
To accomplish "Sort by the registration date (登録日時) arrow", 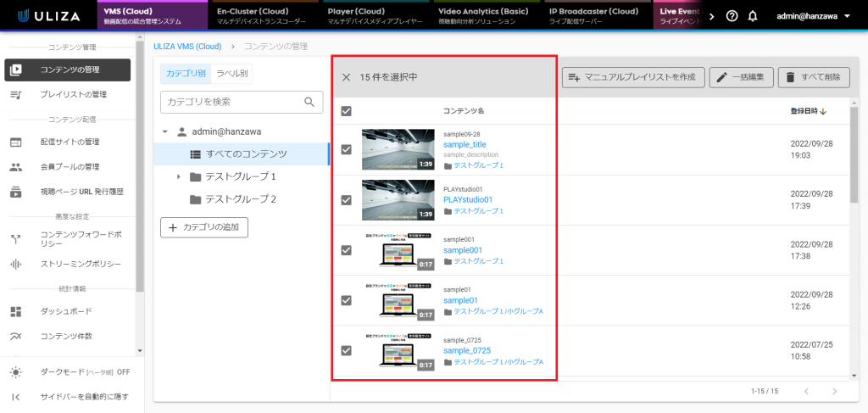I will (x=823, y=111).
